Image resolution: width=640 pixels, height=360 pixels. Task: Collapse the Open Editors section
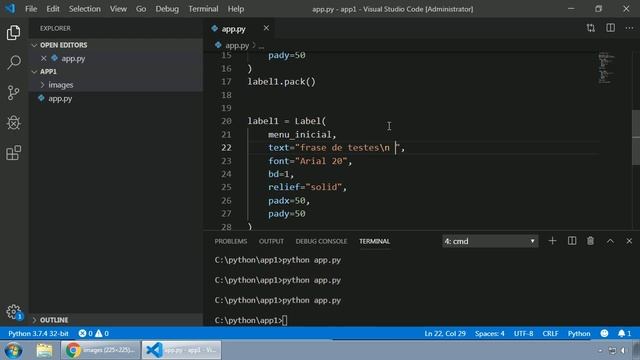coord(34,45)
